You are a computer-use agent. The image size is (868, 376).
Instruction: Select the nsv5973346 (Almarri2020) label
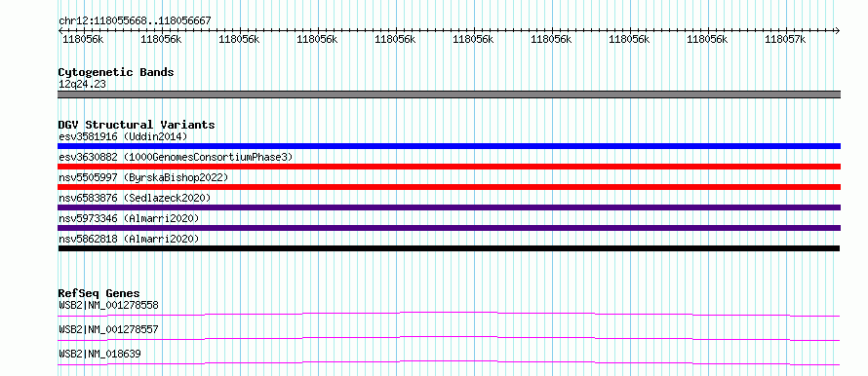coord(129,218)
